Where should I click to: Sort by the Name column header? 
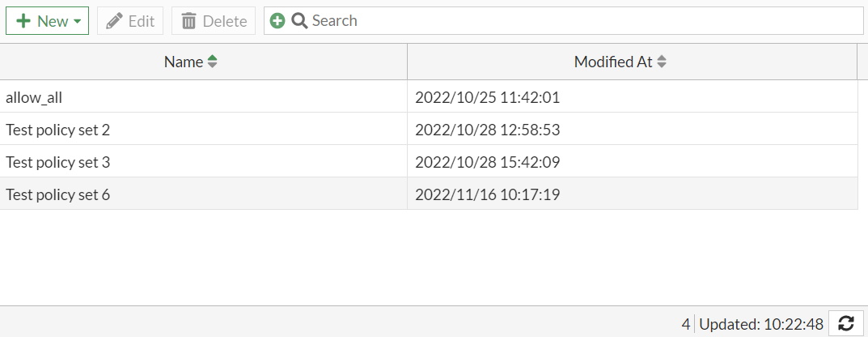tap(183, 62)
